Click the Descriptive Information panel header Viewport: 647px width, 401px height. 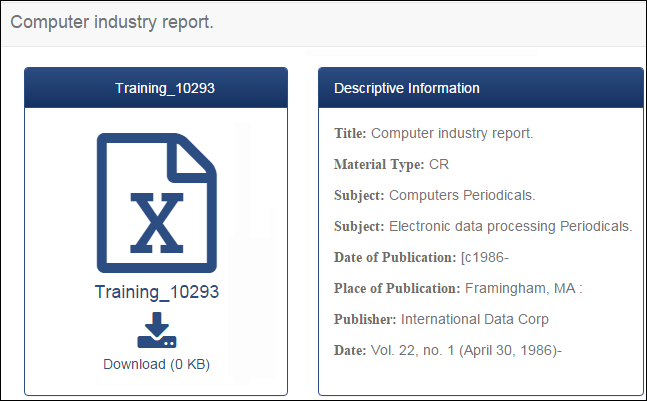coord(481,88)
